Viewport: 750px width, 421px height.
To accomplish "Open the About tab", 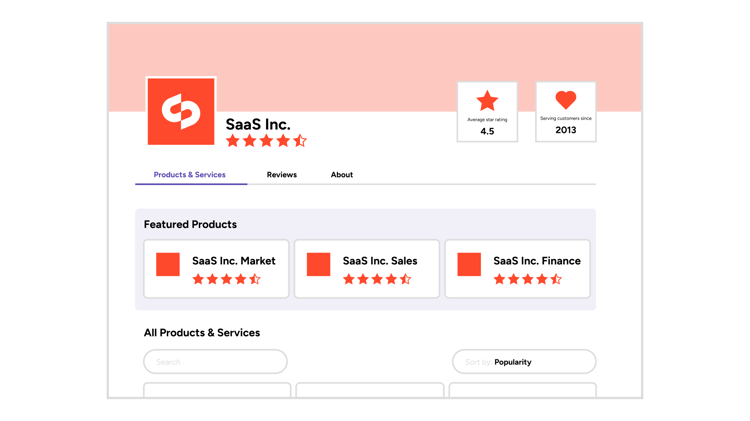I will [342, 175].
